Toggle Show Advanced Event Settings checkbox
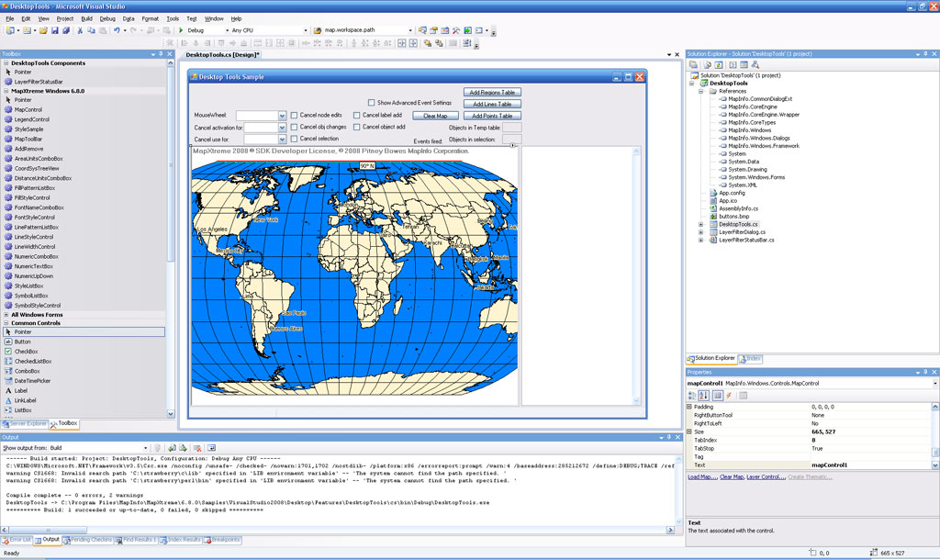The image size is (940, 560). click(371, 103)
